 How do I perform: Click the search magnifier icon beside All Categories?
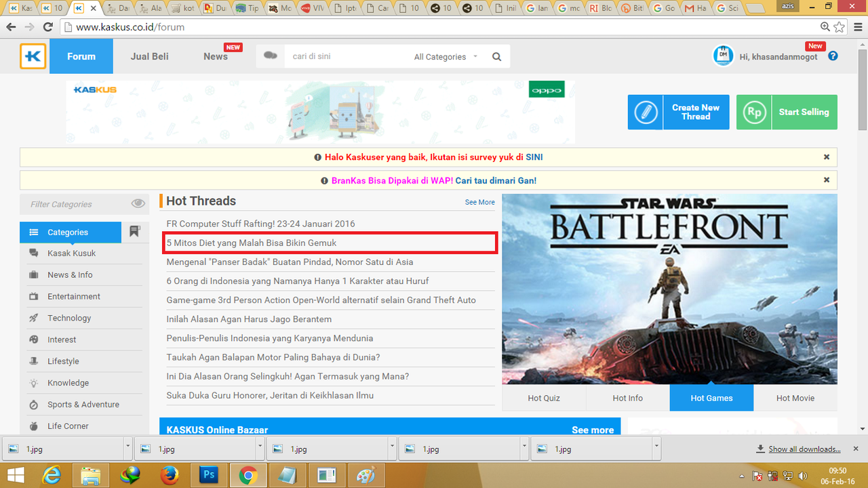[497, 57]
